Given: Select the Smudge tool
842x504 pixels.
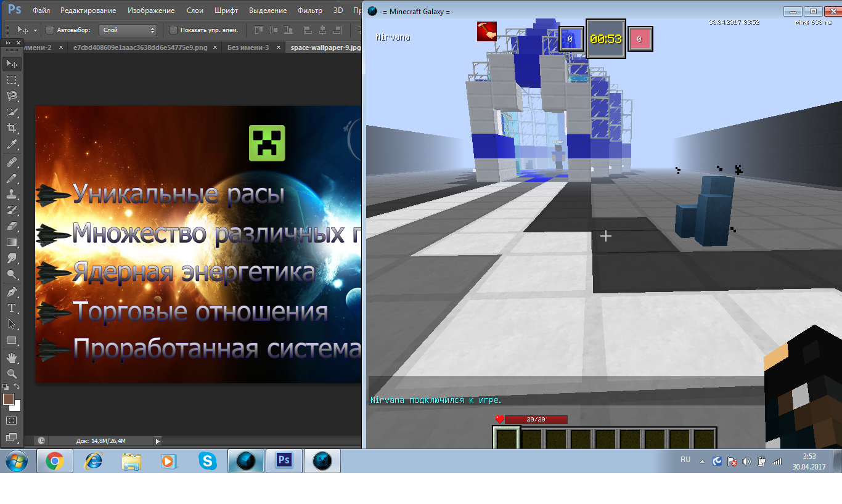Looking at the screenshot, I should click(x=12, y=258).
